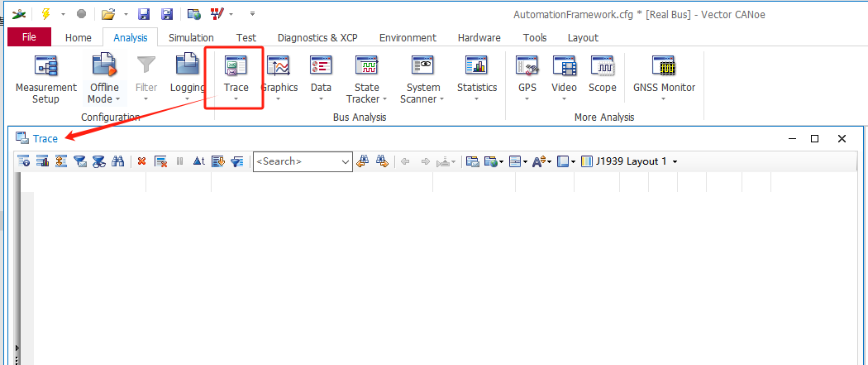Toggle pause in the Trace toolbar
868x365 pixels.
tap(179, 161)
